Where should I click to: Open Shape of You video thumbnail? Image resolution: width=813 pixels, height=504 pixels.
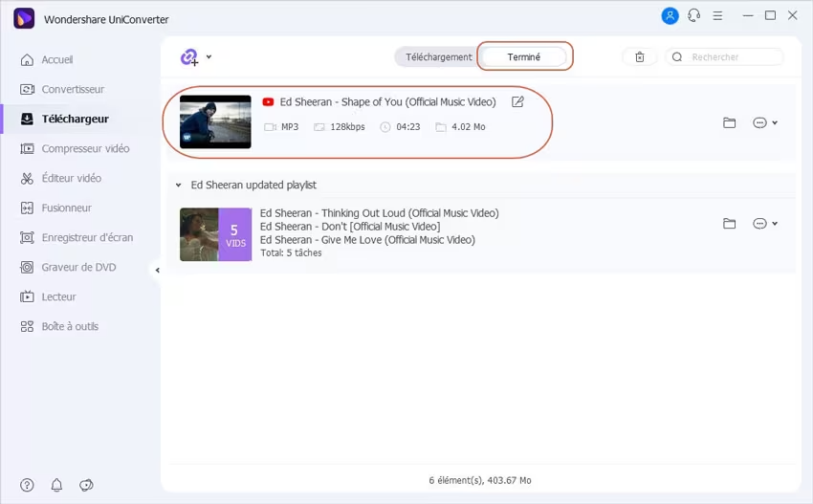pyautogui.click(x=215, y=121)
